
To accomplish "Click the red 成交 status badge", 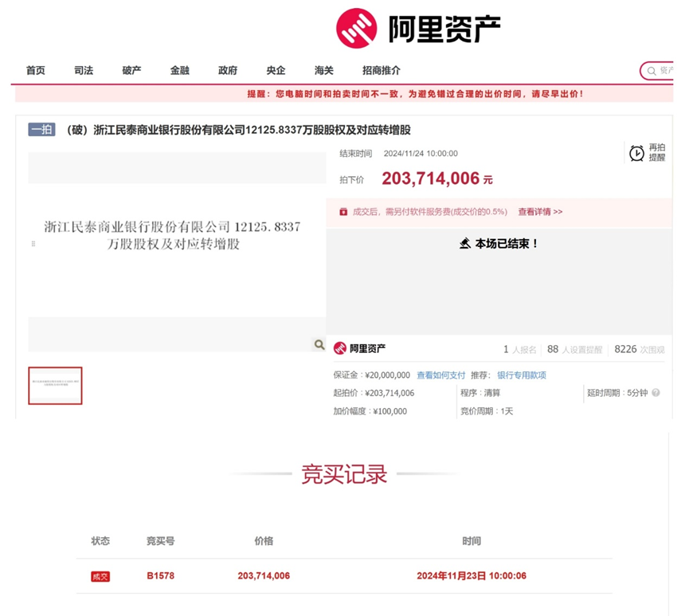I will point(100,576).
